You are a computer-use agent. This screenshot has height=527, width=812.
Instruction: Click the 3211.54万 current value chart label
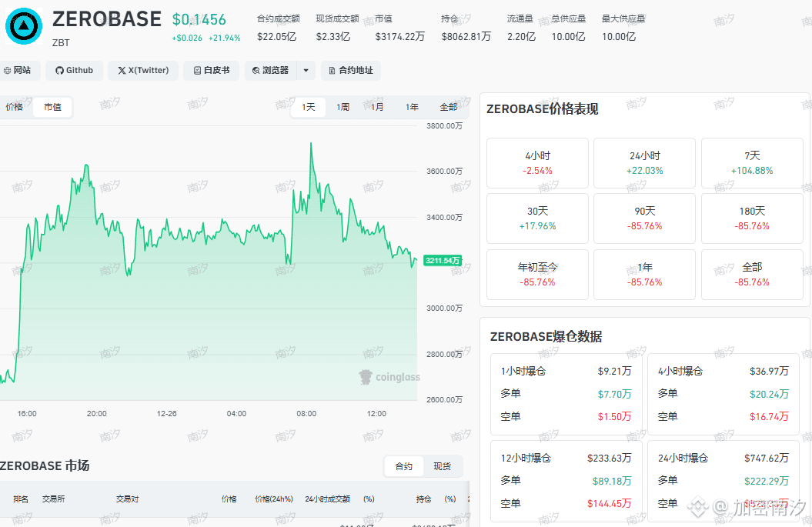point(443,260)
